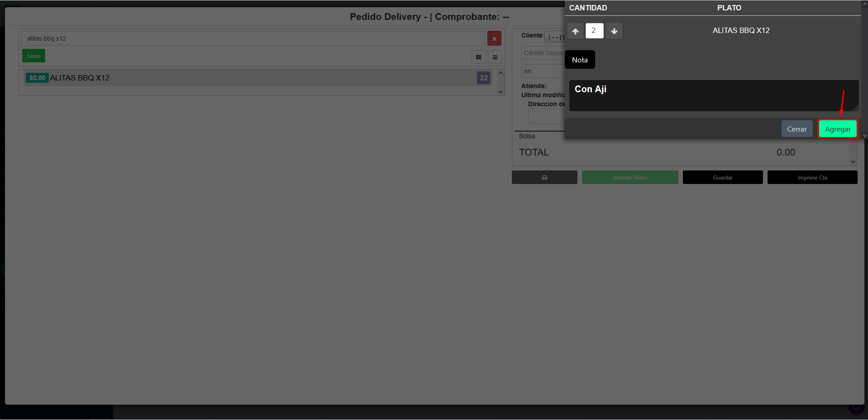The height and width of the screenshot is (420, 868).
Task: Click the quantity field showing 2
Action: tap(594, 31)
